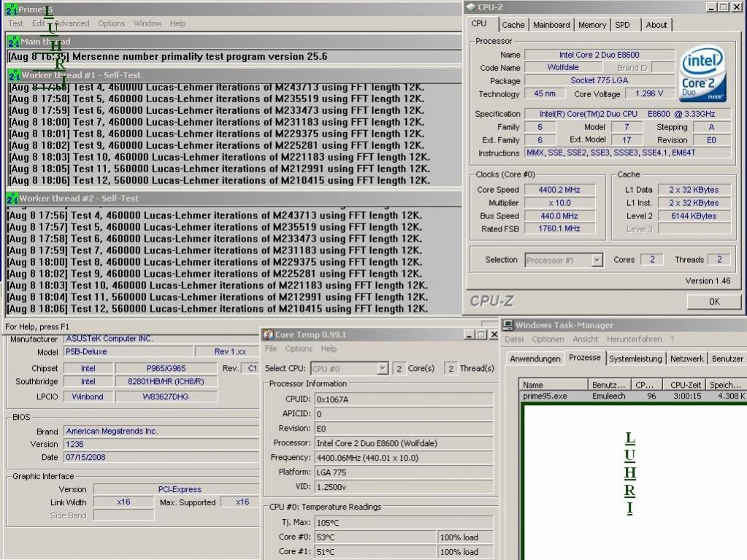Image resolution: width=747 pixels, height=560 pixels.
Task: Click the Prime95 title bar app icon
Action: coord(12,9)
